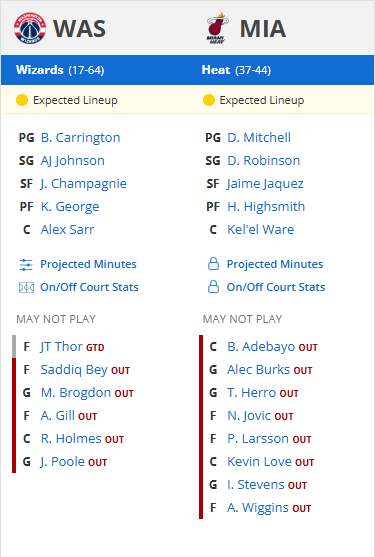Open A. Wiggins out player link
This screenshot has width=375, height=557.
tap(258, 508)
